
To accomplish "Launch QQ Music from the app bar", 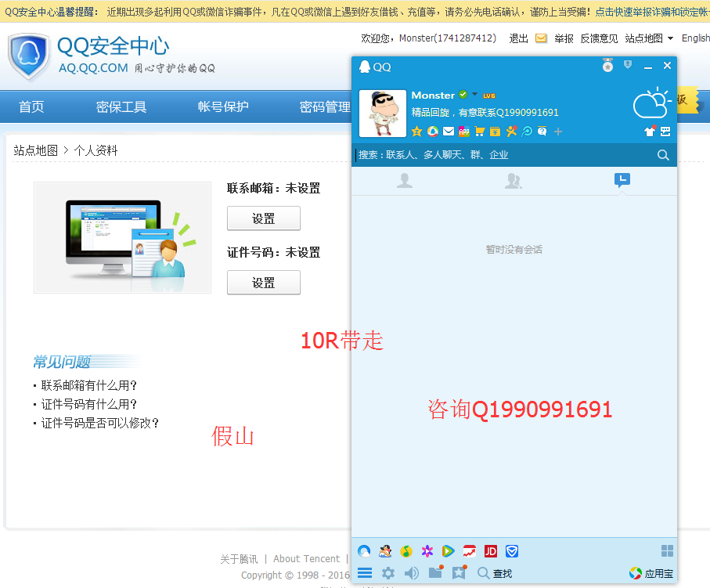I will tap(406, 551).
